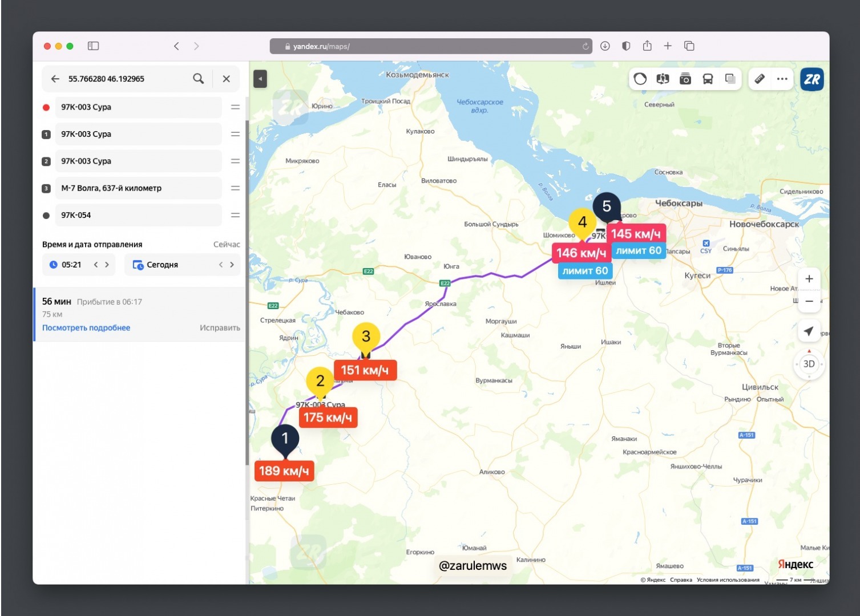This screenshot has width=860, height=616.
Task: Go back using the left arrow in search
Action: tap(55, 79)
